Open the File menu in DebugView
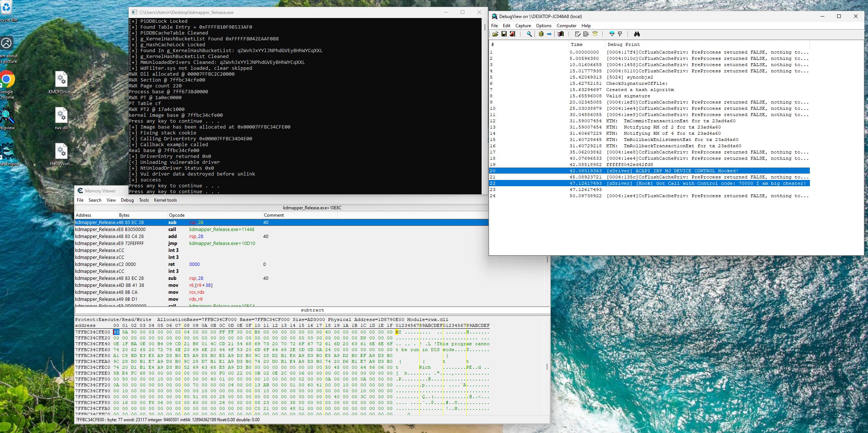868x433 pixels. click(494, 26)
